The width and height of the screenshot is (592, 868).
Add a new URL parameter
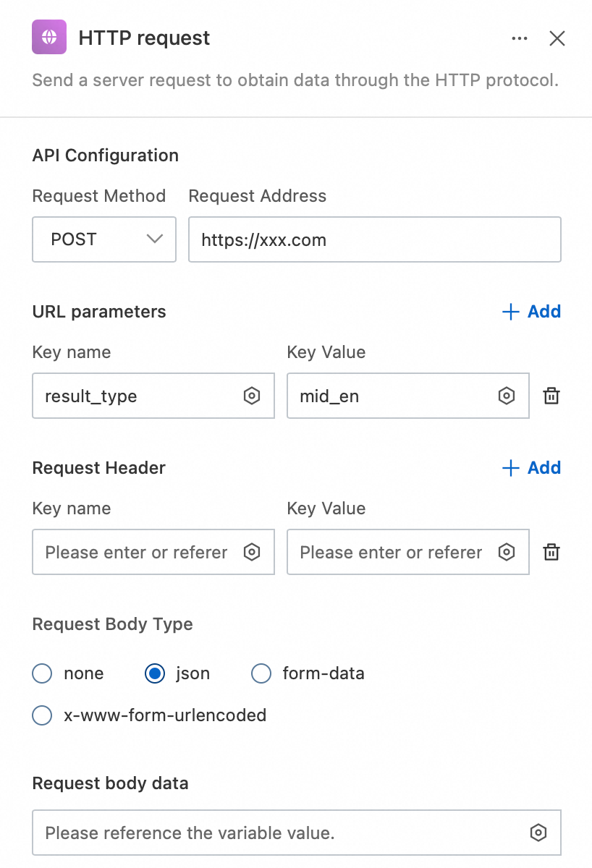click(531, 312)
